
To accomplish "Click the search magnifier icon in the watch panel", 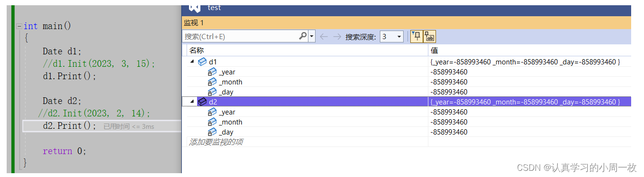I will click(303, 36).
